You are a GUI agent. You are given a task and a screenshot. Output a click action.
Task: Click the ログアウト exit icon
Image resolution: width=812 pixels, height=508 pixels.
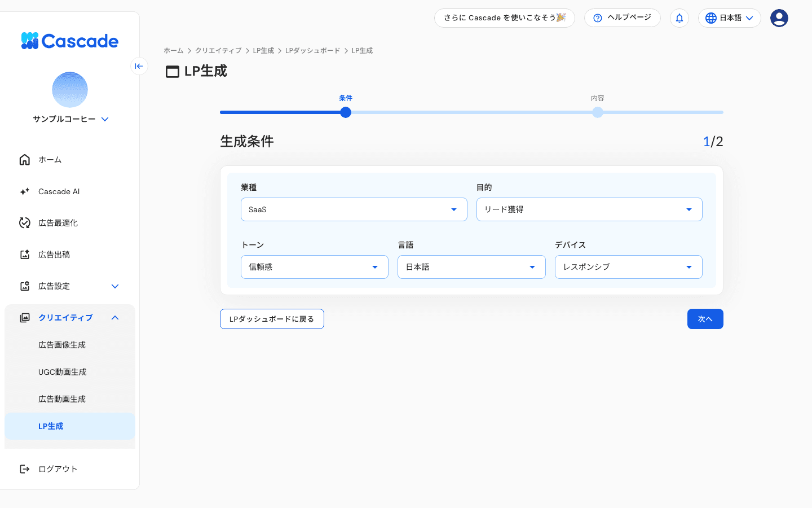(25, 469)
